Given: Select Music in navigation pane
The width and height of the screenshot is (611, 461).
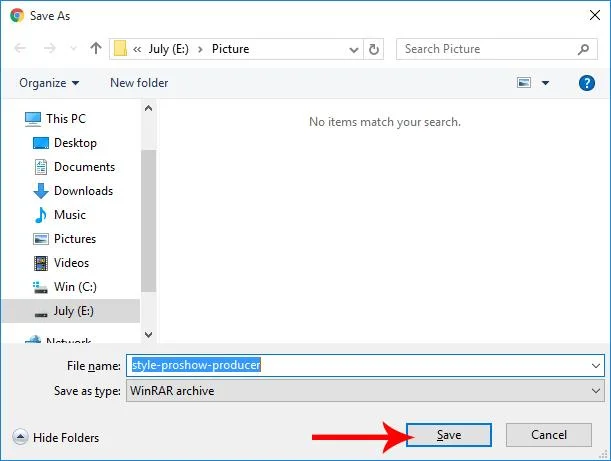Looking at the screenshot, I should click(69, 215).
